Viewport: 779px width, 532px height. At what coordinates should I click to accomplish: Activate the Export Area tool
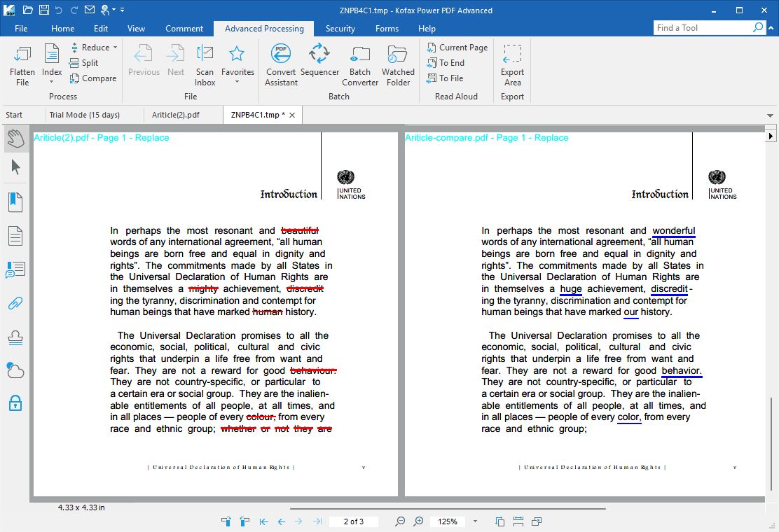[x=512, y=63]
